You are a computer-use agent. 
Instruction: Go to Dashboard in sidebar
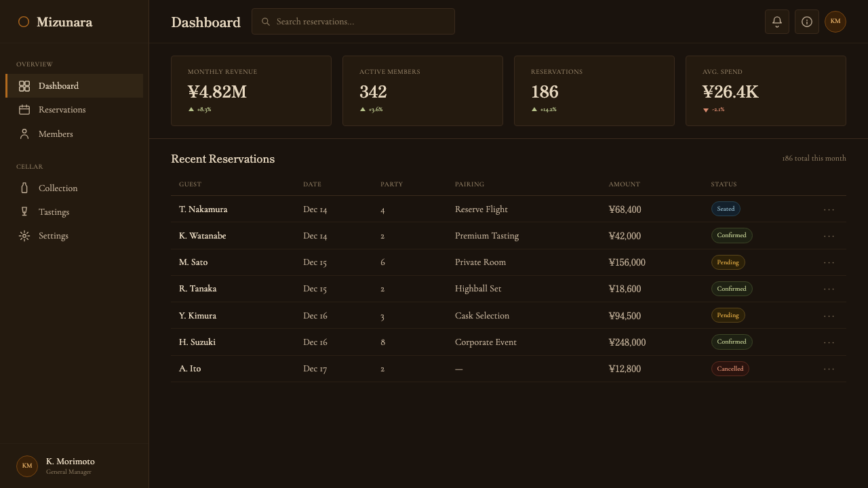point(75,86)
